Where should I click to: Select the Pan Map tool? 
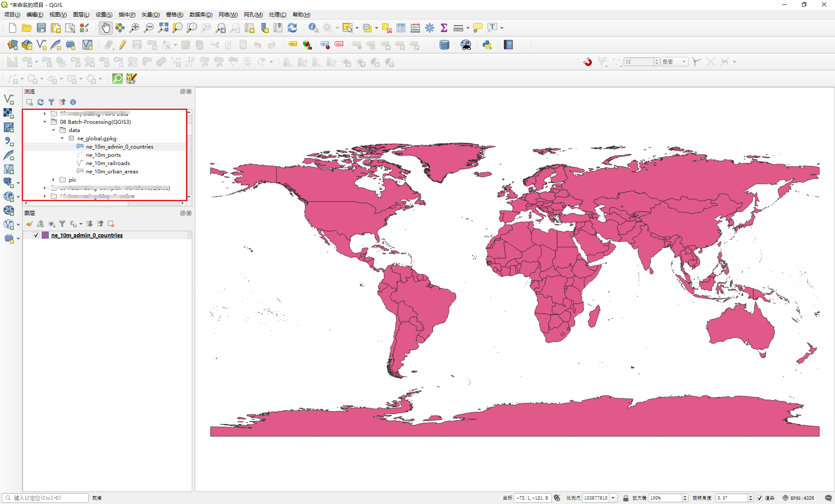tap(105, 27)
